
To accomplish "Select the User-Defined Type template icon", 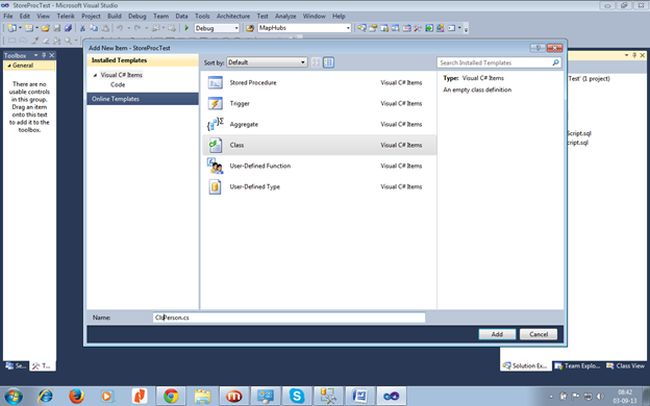I will coord(215,187).
